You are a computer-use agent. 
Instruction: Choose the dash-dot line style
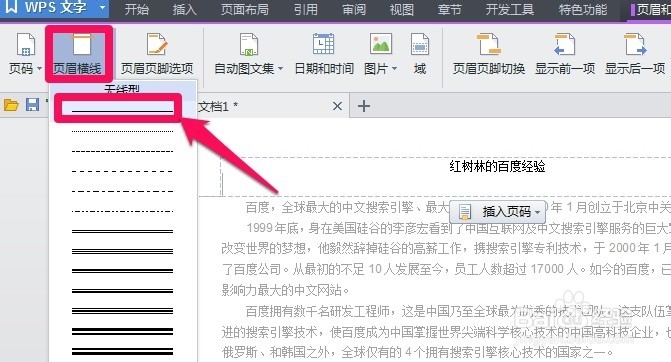coord(122,191)
